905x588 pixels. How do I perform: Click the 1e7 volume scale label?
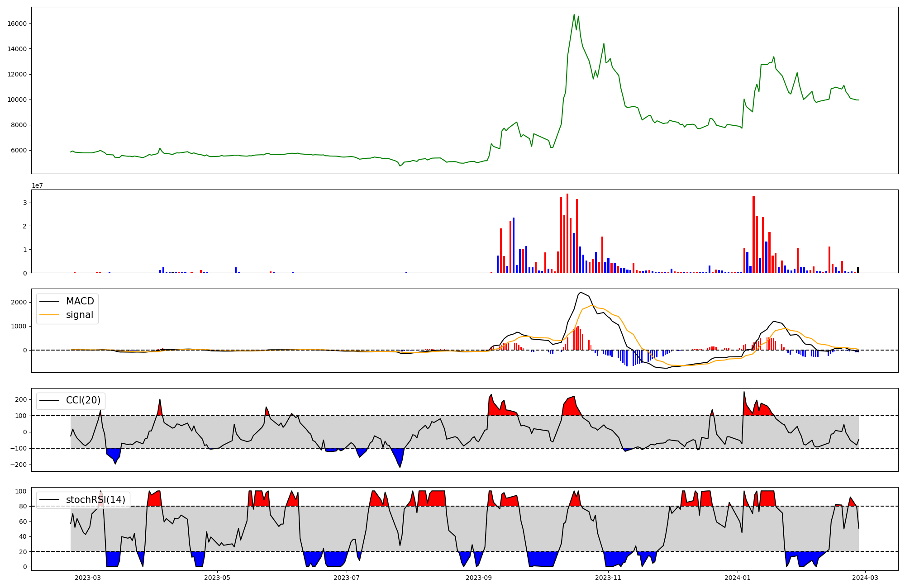coord(37,185)
